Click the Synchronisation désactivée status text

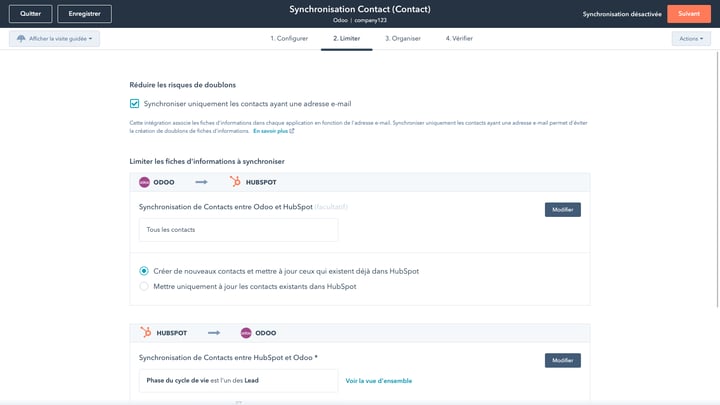pyautogui.click(x=622, y=14)
